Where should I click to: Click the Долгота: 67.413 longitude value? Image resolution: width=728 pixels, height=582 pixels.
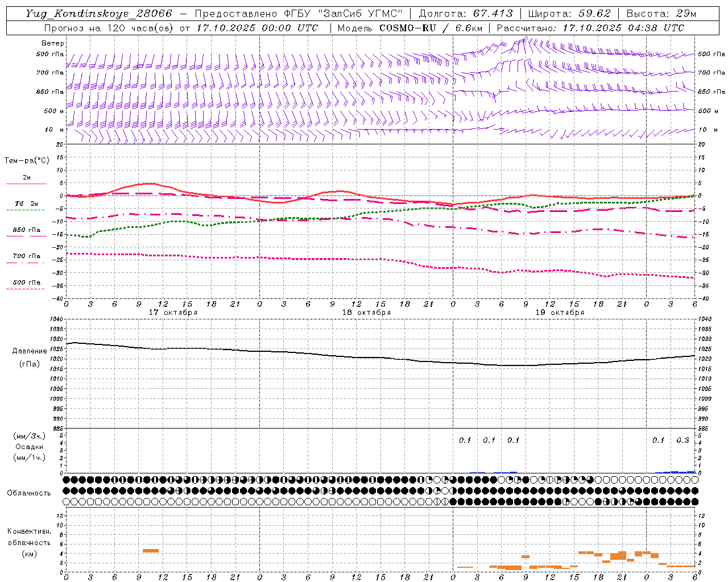tap(466, 14)
